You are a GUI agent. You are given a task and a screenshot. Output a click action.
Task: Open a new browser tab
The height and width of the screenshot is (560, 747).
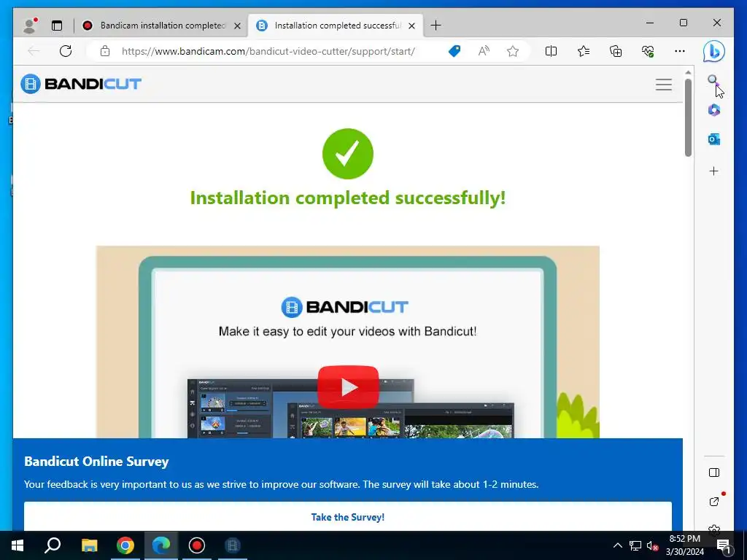[x=436, y=26]
